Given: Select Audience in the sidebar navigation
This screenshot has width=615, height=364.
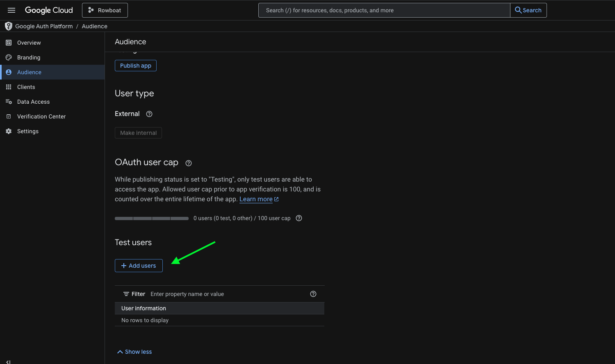Looking at the screenshot, I should 29,72.
